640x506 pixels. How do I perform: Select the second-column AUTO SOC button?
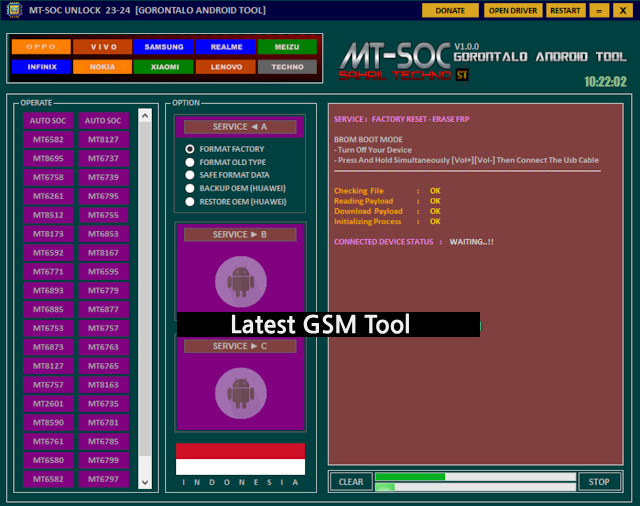click(103, 121)
